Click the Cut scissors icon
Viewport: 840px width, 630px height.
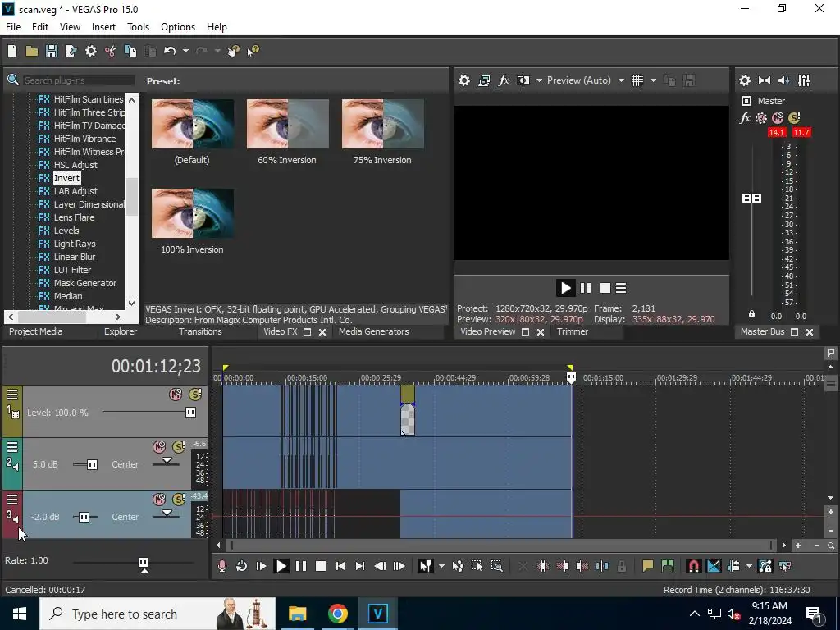coord(111,51)
